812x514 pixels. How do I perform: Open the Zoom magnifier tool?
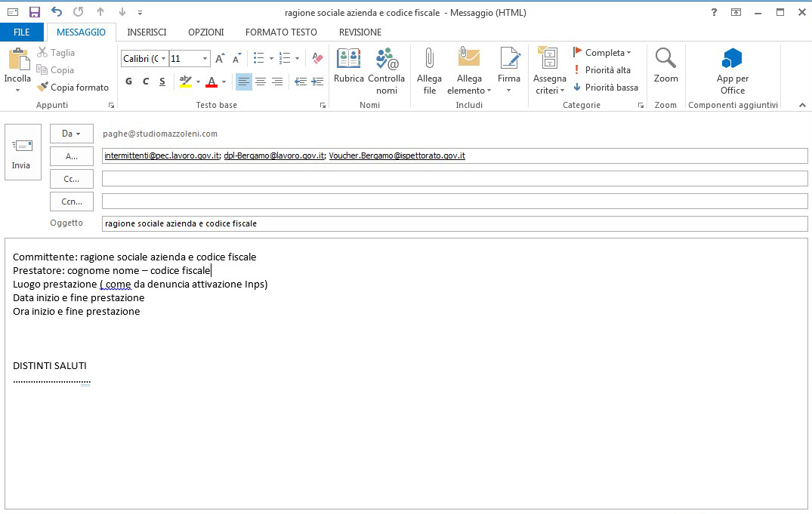[665, 66]
